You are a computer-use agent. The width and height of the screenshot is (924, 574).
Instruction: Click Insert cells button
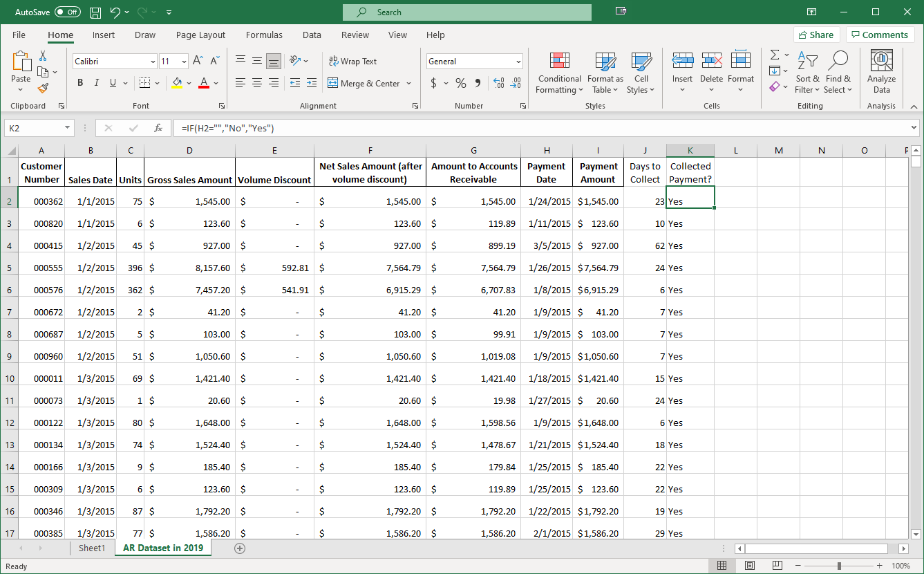pyautogui.click(x=682, y=72)
